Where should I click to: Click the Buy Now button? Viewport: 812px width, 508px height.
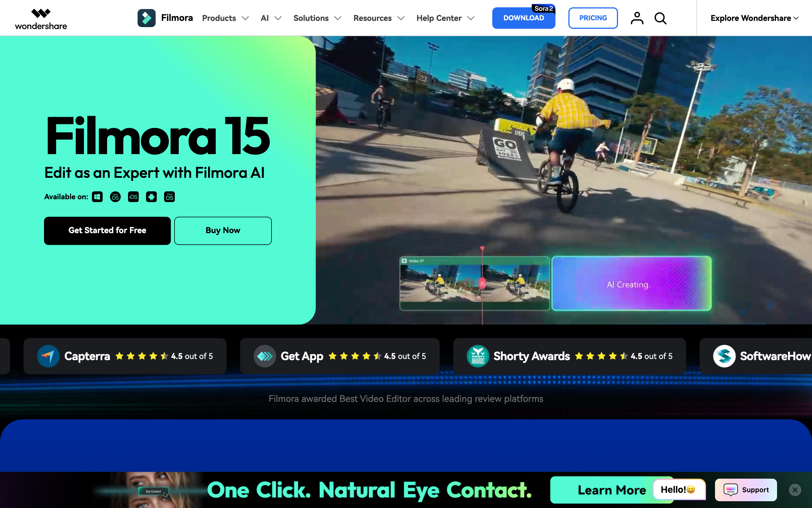(x=223, y=231)
